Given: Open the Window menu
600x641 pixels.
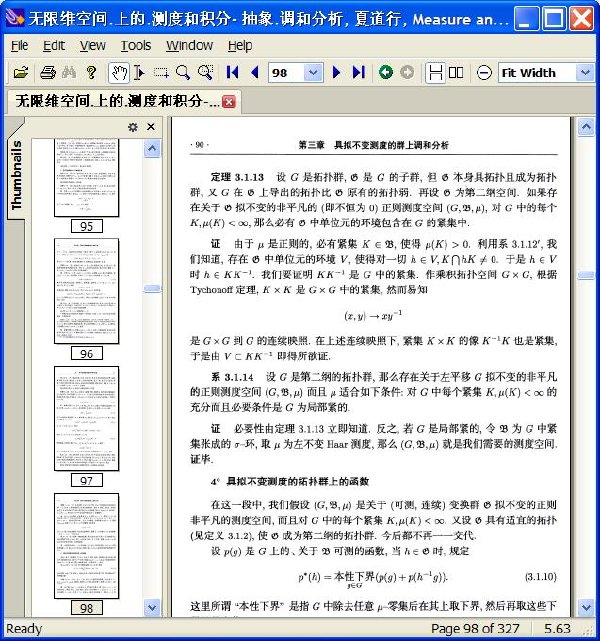Looking at the screenshot, I should coord(190,46).
